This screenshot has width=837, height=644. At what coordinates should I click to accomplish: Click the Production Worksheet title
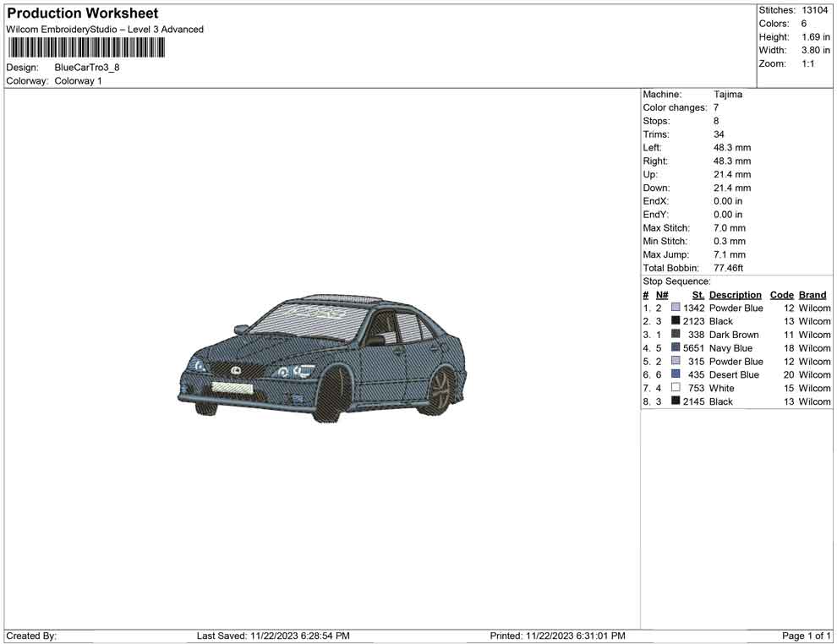(x=82, y=14)
